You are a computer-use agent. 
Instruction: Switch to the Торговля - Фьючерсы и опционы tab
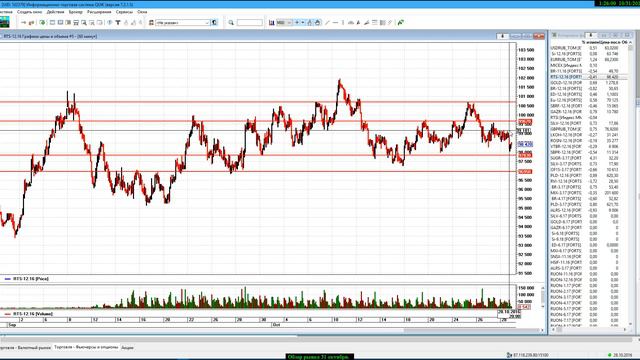[86, 347]
